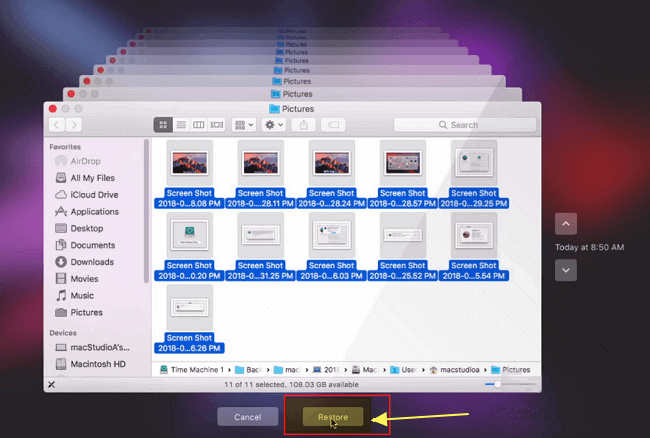The width and height of the screenshot is (650, 438).
Task: Open Music in the sidebar
Action: coord(75,295)
